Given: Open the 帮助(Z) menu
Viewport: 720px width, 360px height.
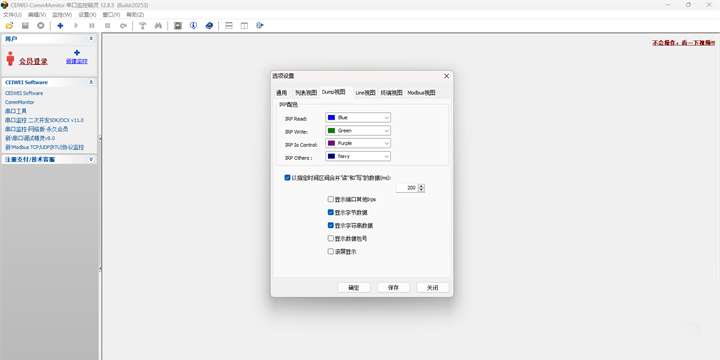Looking at the screenshot, I should tap(135, 15).
